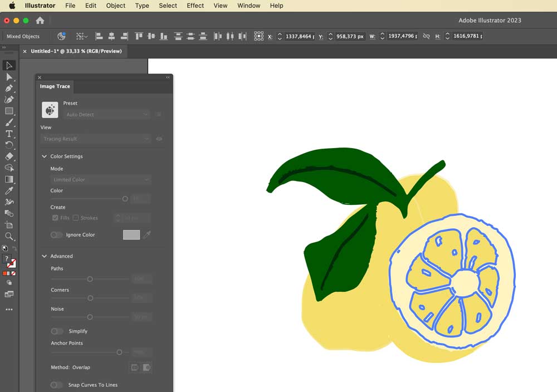557x392 pixels.
Task: Select the Blend tool
Action: coord(9,213)
